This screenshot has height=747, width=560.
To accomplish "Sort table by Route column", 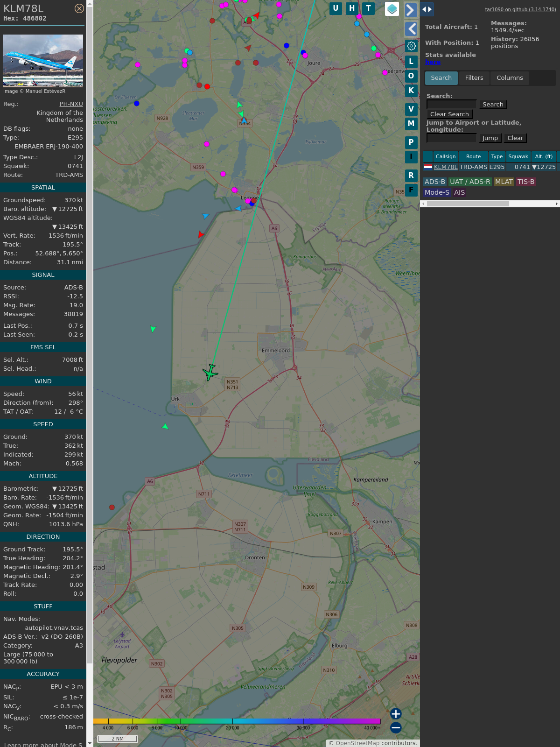I will (x=473, y=156).
